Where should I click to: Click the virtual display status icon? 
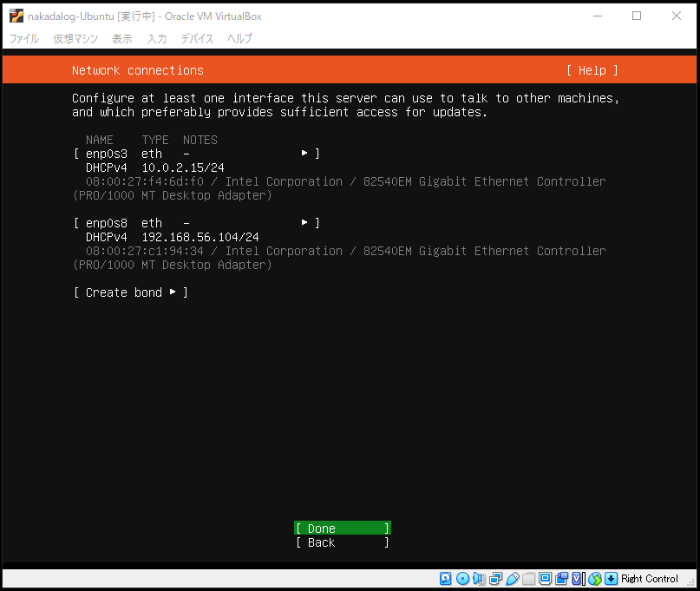[x=545, y=579]
